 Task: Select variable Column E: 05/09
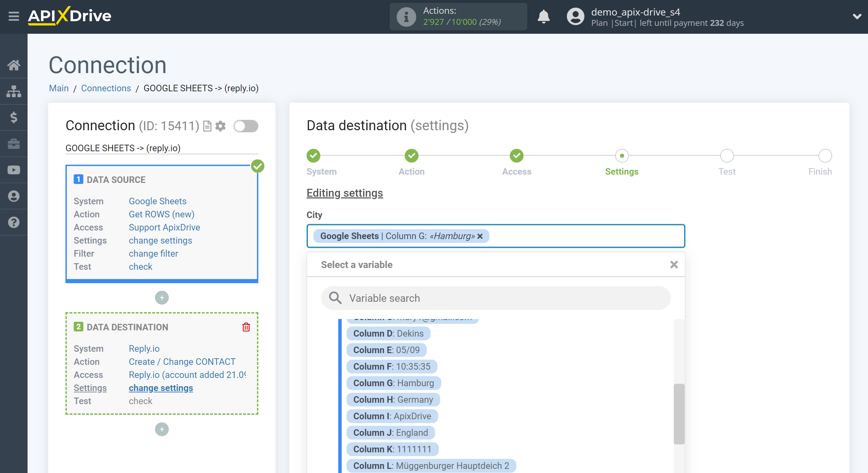pos(386,350)
